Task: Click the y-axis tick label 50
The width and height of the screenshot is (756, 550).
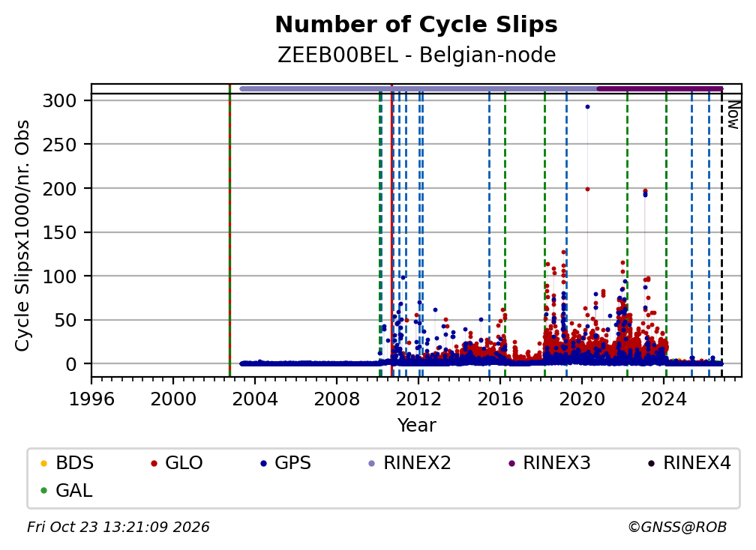Action: 65,320
